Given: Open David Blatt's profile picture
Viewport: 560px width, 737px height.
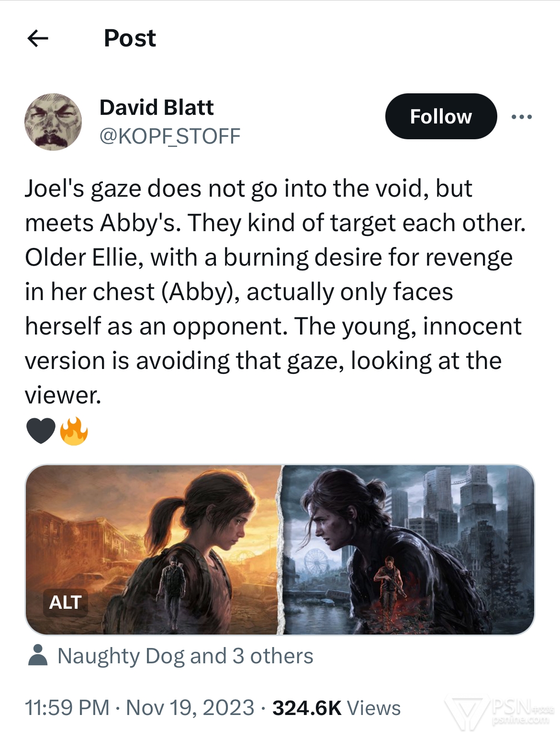Looking at the screenshot, I should point(53,122).
